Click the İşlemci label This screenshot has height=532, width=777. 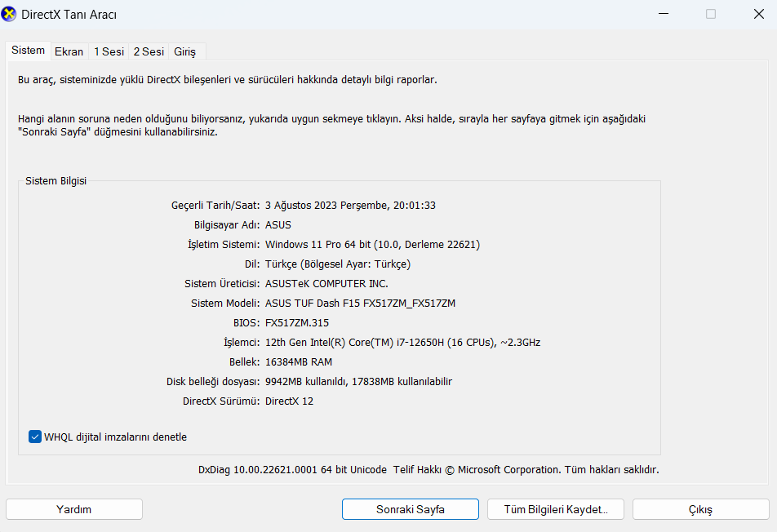click(242, 342)
